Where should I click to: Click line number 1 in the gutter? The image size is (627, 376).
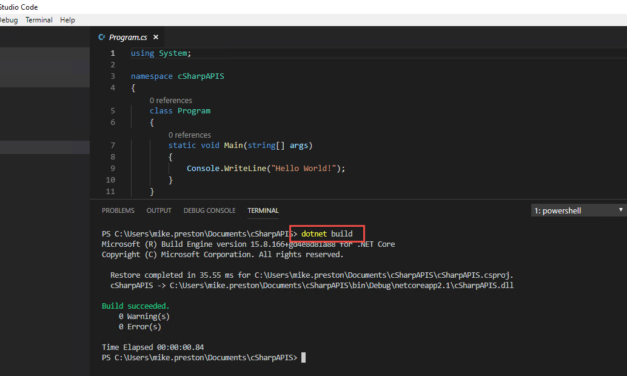coord(112,53)
